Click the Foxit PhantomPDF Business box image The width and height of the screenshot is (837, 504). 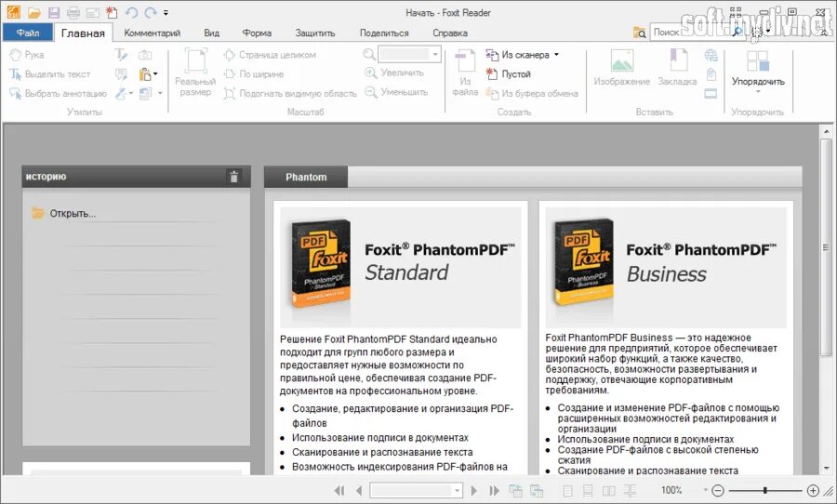pos(584,262)
